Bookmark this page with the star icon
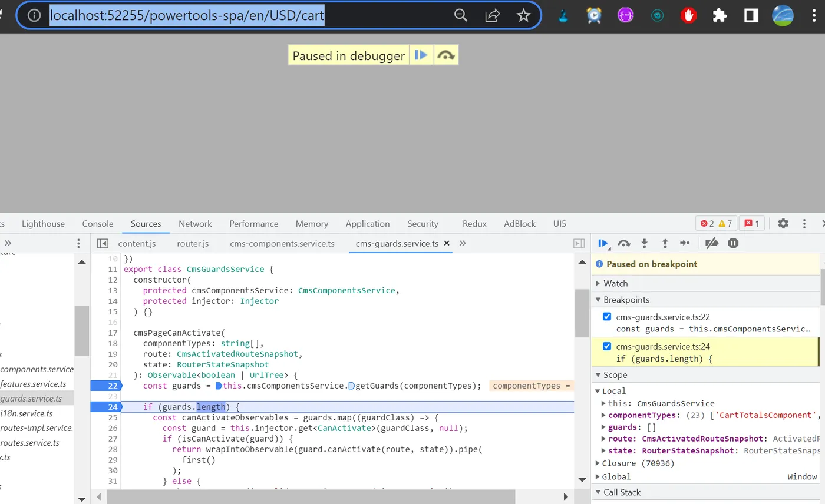825x504 pixels. pos(523,16)
